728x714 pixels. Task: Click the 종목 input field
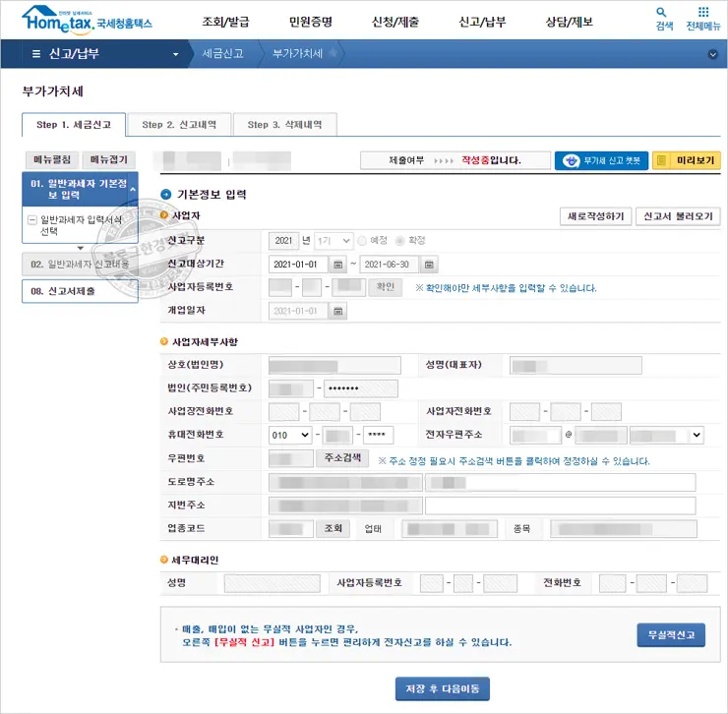(624, 529)
